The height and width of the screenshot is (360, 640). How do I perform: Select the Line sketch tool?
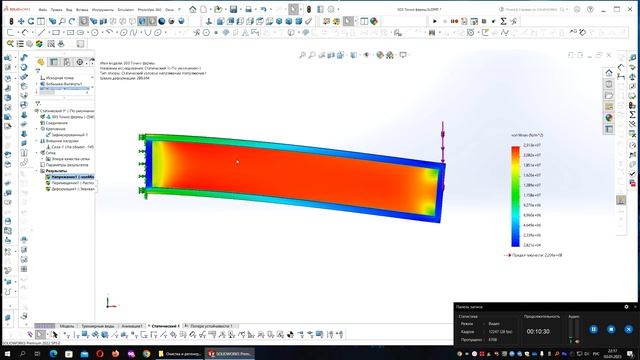coord(42,32)
